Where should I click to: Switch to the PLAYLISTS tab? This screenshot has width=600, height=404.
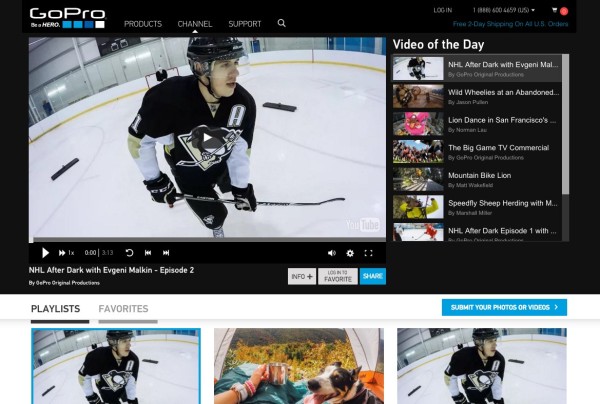click(x=55, y=309)
